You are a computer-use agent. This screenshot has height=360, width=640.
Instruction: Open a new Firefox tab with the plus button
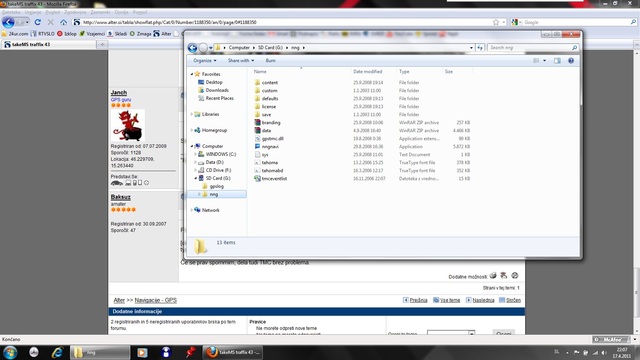(x=102, y=44)
